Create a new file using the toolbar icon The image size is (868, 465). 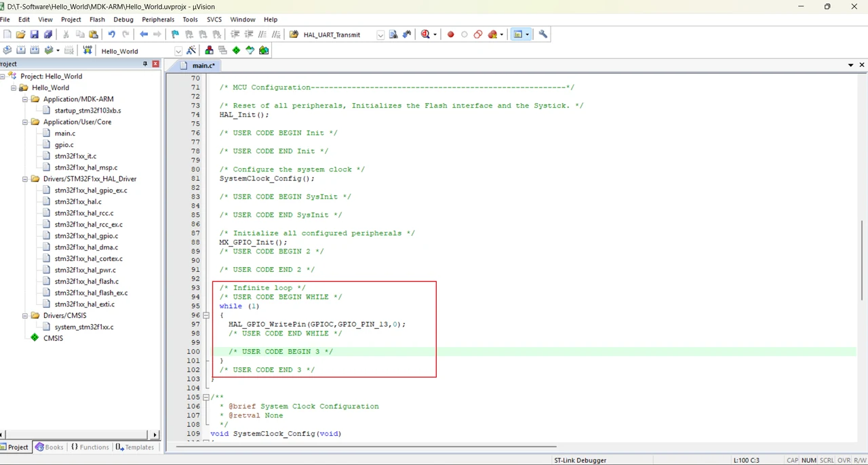7,35
